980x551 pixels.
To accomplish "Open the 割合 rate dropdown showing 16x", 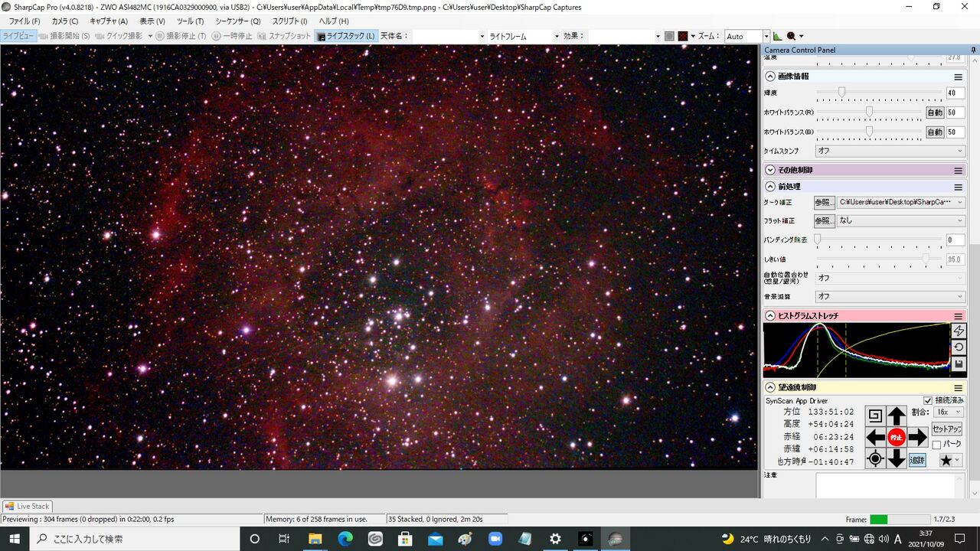I will tap(948, 412).
